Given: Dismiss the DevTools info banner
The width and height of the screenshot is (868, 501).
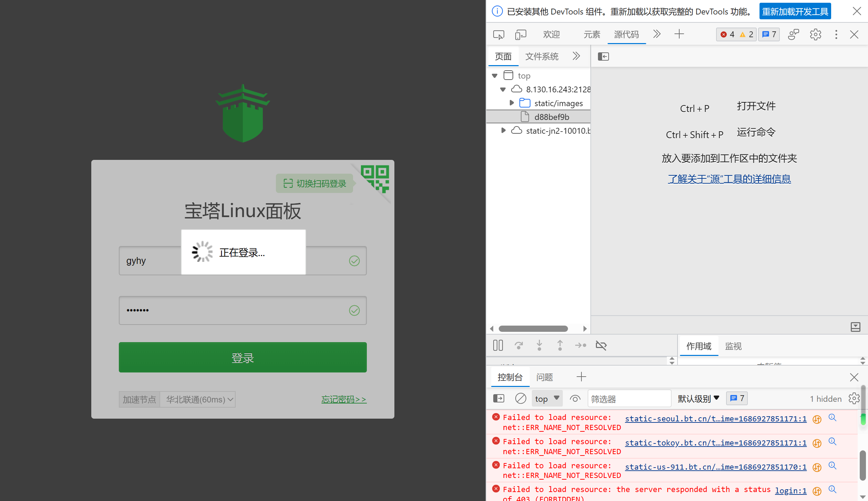Looking at the screenshot, I should click(x=857, y=11).
